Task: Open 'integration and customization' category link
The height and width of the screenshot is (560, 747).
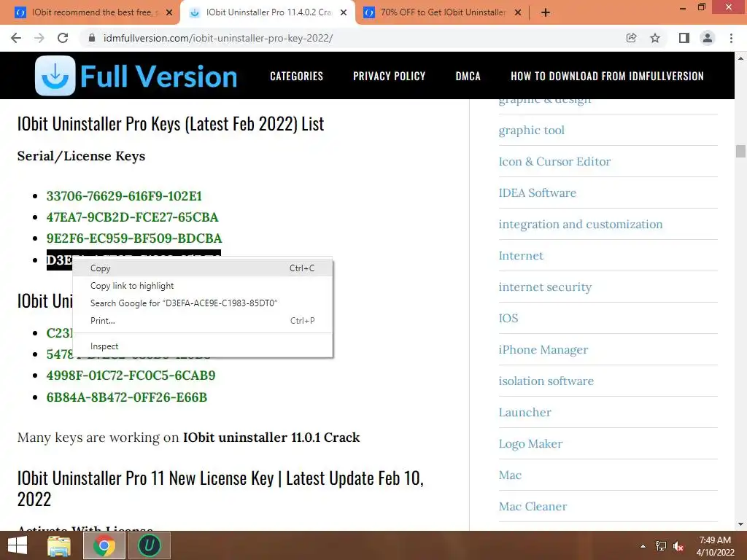Action: [580, 225]
